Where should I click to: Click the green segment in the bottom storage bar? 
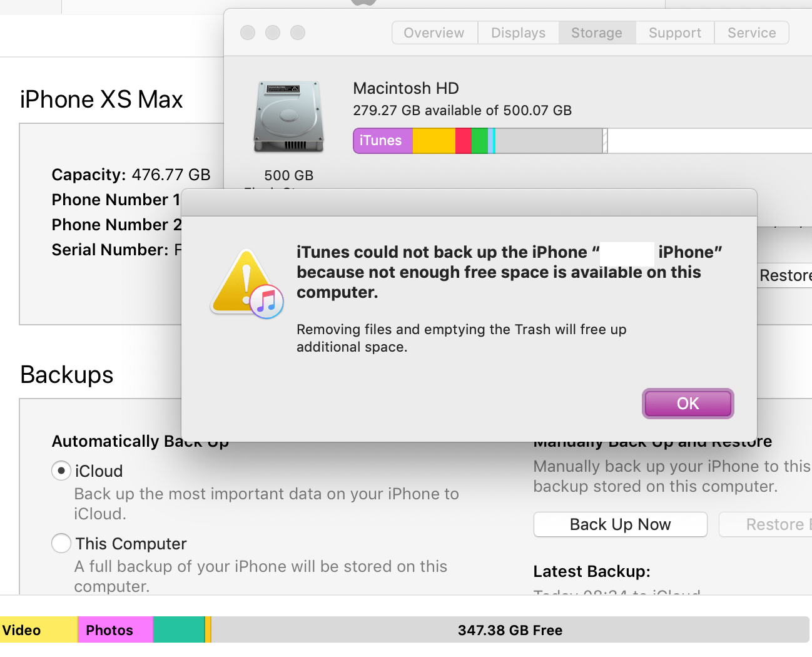click(x=178, y=630)
